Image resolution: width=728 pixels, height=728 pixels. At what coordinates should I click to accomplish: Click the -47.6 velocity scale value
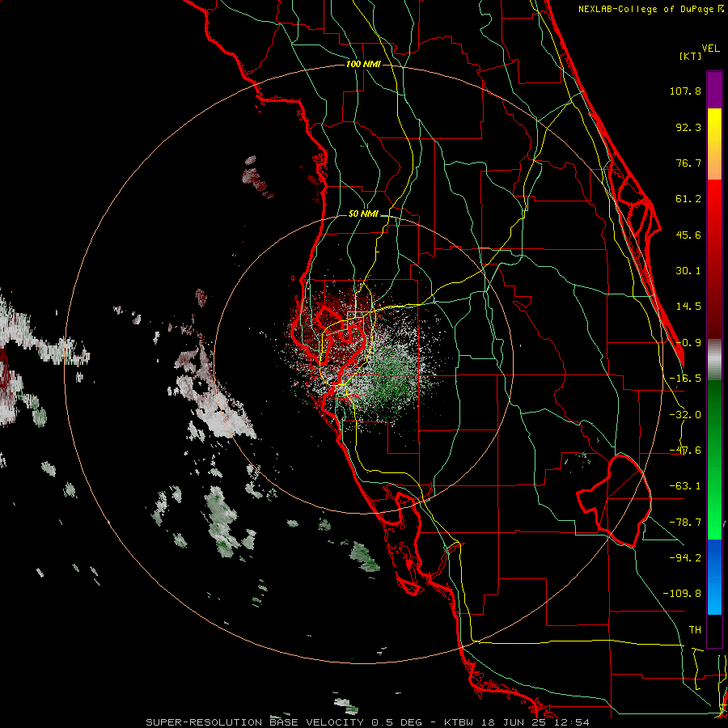click(685, 451)
